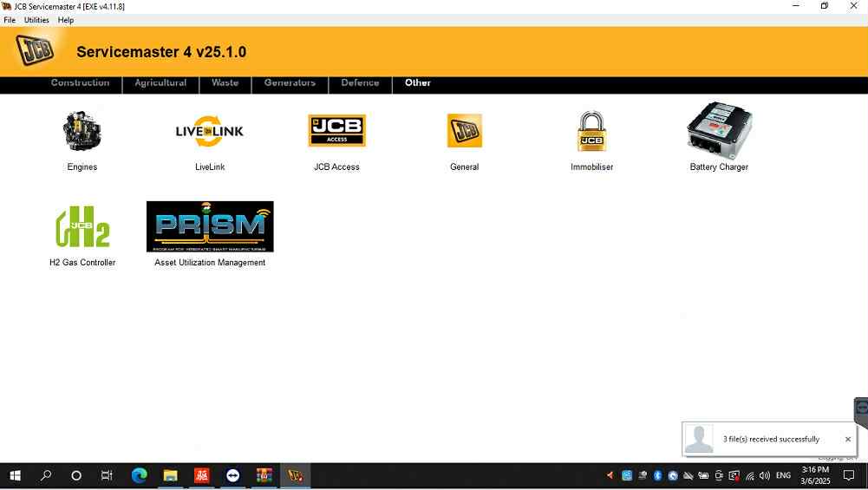868x490 pixels.
Task: Open the JCB Access tool
Action: pyautogui.click(x=336, y=131)
